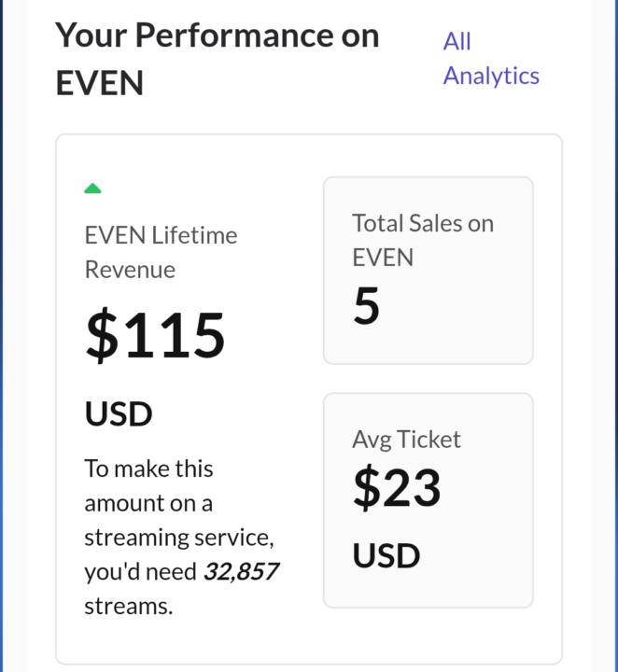Click the word "streams." ending the comparison

click(129, 606)
